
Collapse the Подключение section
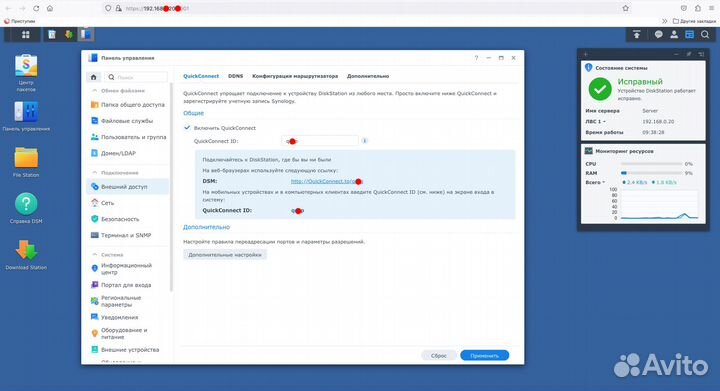pyautogui.click(x=95, y=173)
